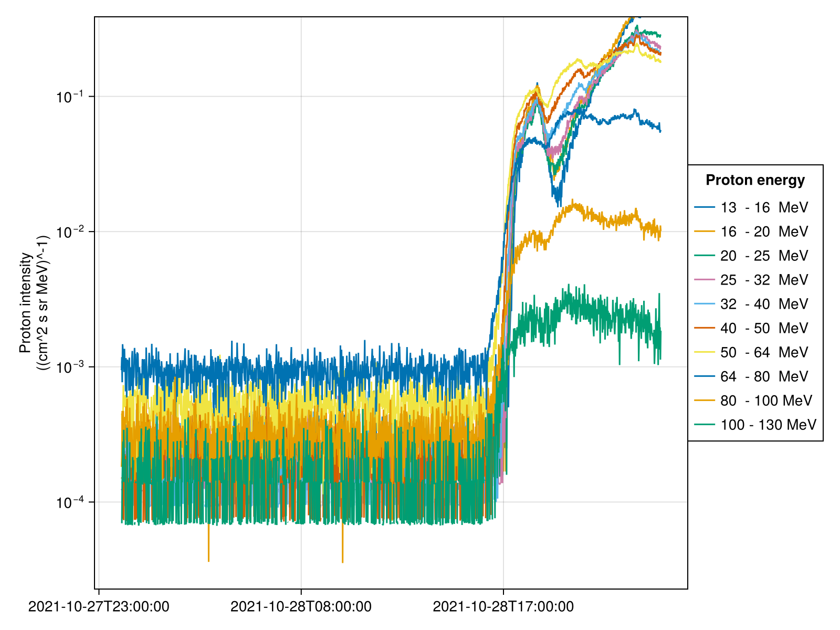Select the 25 - 32 MeV legend label
This screenshot has height=630, width=840.
pyautogui.click(x=764, y=280)
